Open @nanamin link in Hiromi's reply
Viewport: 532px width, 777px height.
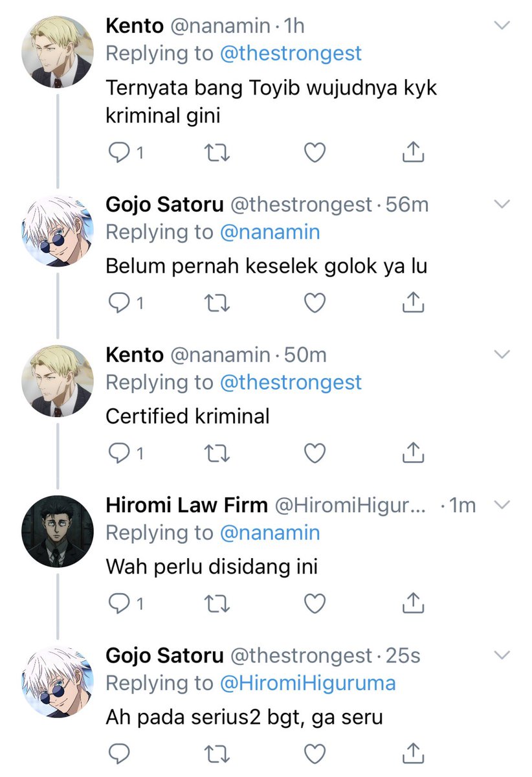click(270, 533)
